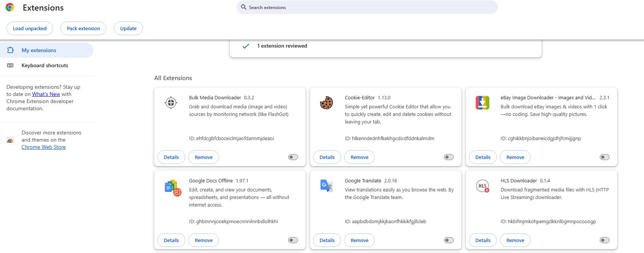View Details of eBay Image Downloader
The width and height of the screenshot is (644, 253).
tap(483, 157)
